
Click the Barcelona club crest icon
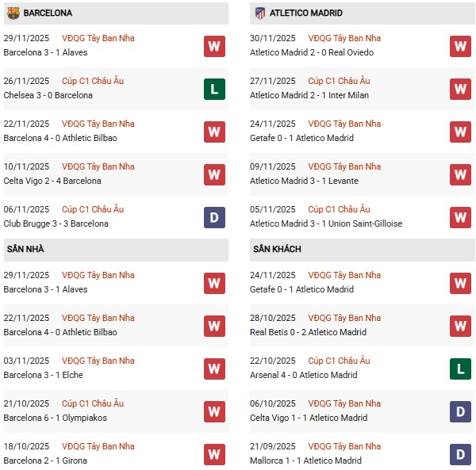pyautogui.click(x=13, y=13)
